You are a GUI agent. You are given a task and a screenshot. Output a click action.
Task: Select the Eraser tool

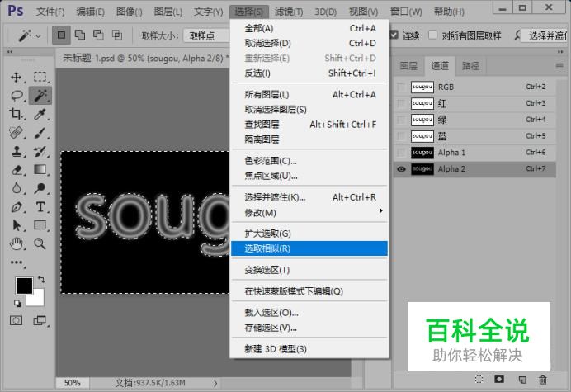(x=17, y=170)
